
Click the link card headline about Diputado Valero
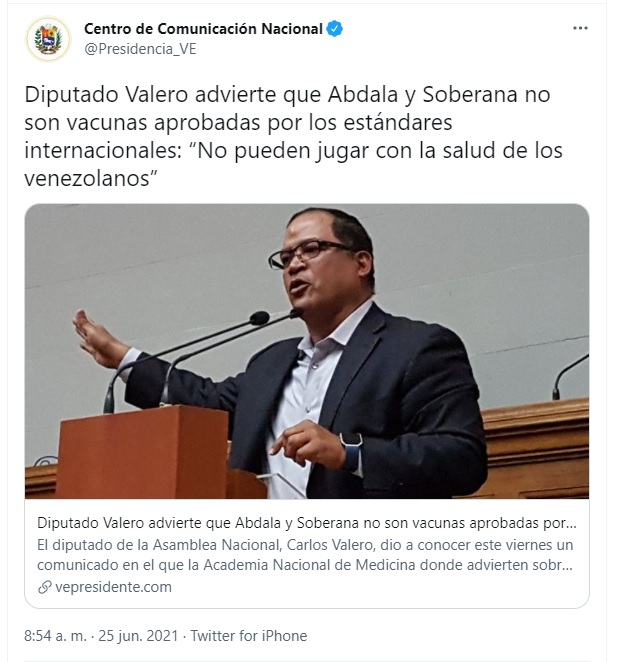pyautogui.click(x=307, y=523)
